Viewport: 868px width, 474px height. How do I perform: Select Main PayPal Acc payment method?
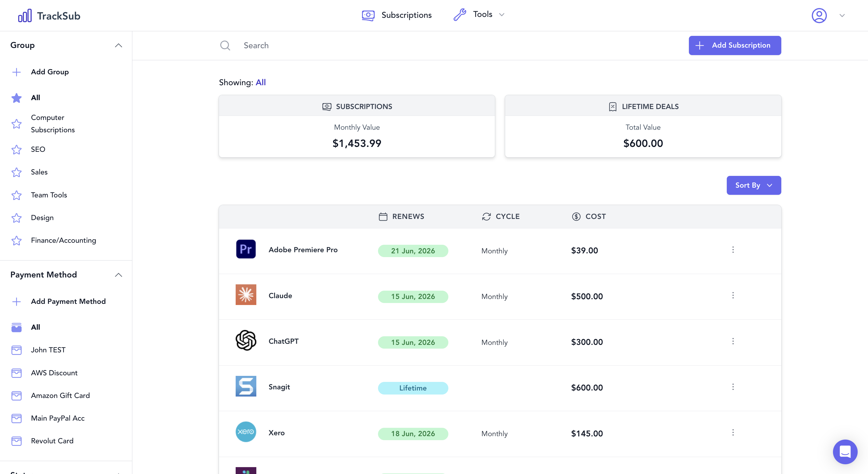click(58, 418)
